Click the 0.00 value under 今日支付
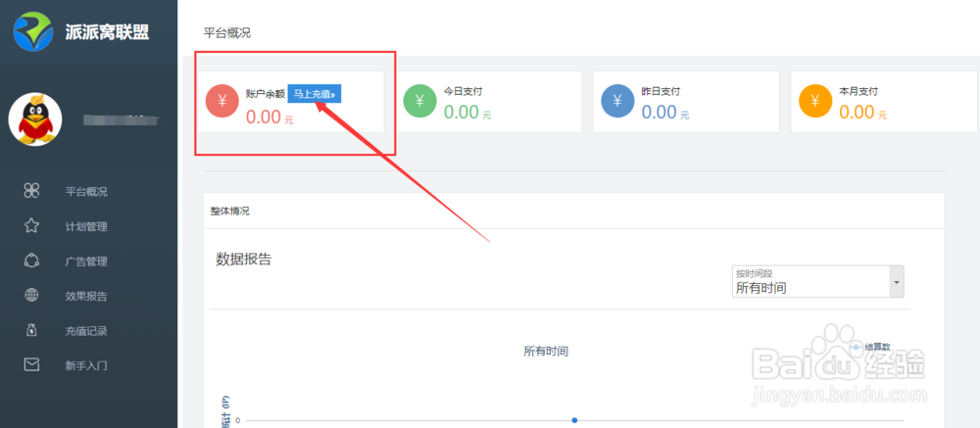 tap(462, 113)
